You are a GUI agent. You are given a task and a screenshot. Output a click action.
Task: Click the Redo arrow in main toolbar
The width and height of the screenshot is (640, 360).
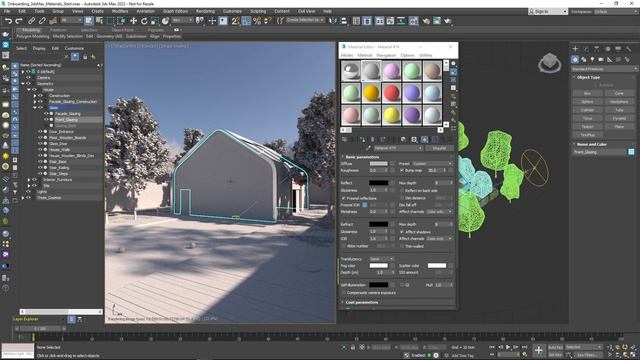click(x=19, y=21)
